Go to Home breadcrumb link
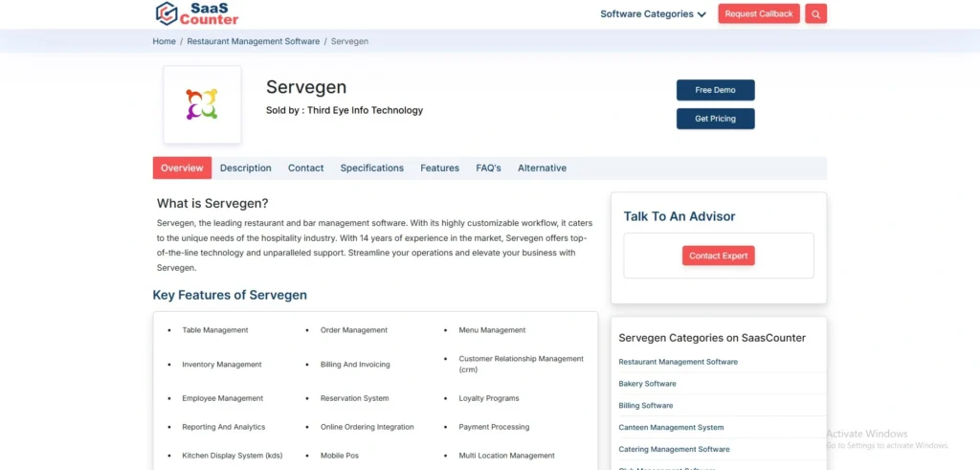 pyautogui.click(x=164, y=41)
